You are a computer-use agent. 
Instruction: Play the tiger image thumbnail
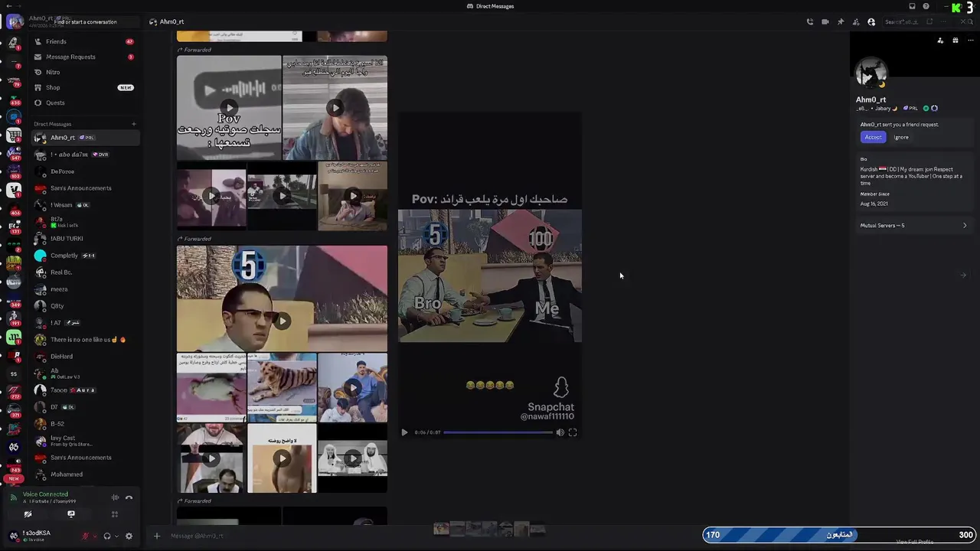click(x=282, y=388)
